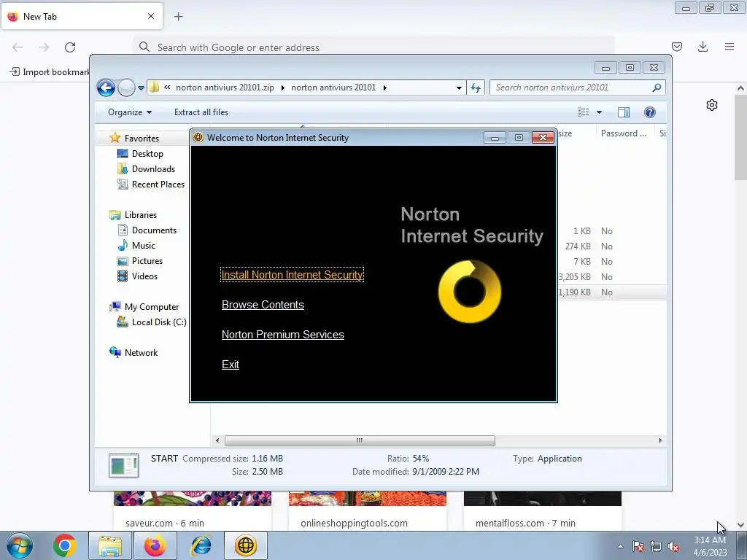Show hidden tray icons arrow
Image resolution: width=747 pixels, height=560 pixels.
coord(620,546)
